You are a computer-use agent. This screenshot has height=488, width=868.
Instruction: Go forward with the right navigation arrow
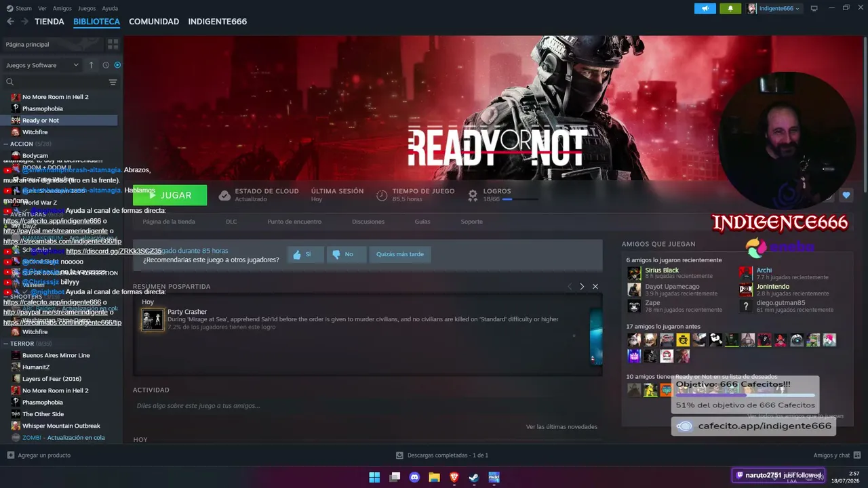click(24, 22)
